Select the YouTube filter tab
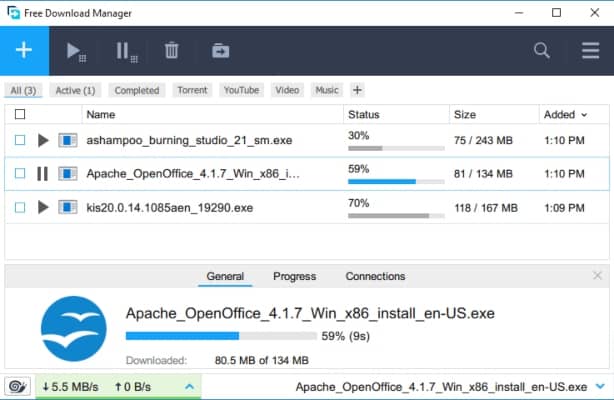The height and width of the screenshot is (400, 614). (x=242, y=90)
